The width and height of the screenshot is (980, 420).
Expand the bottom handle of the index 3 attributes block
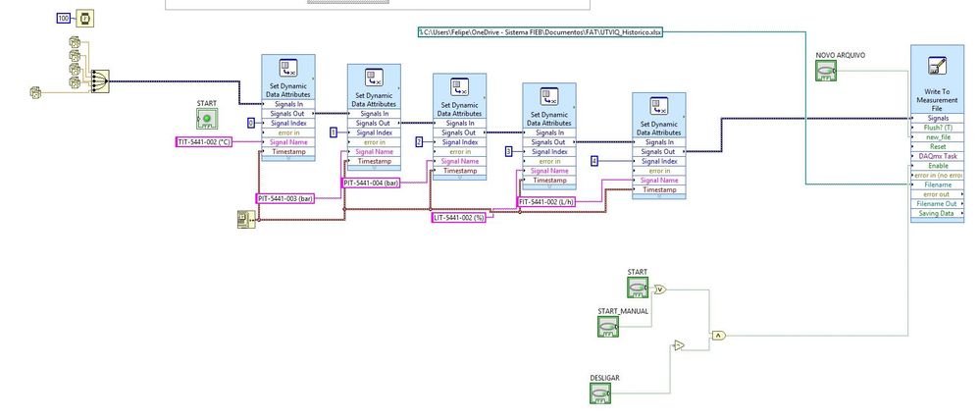point(549,186)
